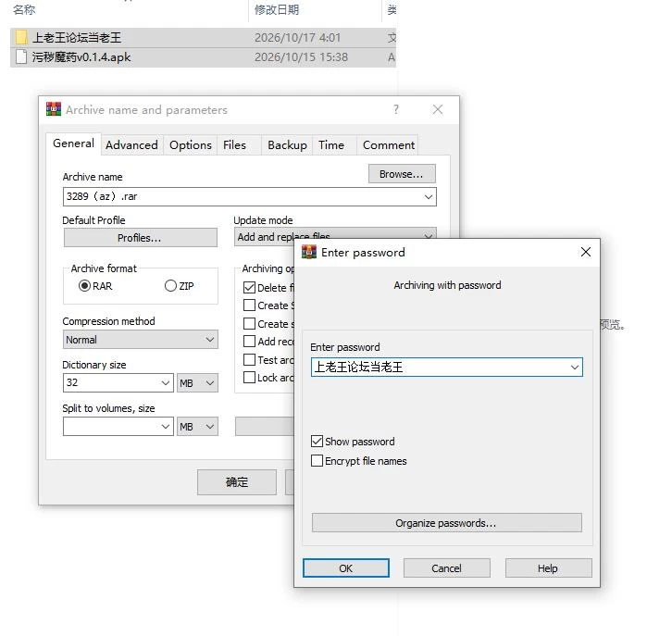672x636 pixels.
Task: Sort by 修改日期 column header
Action: click(277, 10)
